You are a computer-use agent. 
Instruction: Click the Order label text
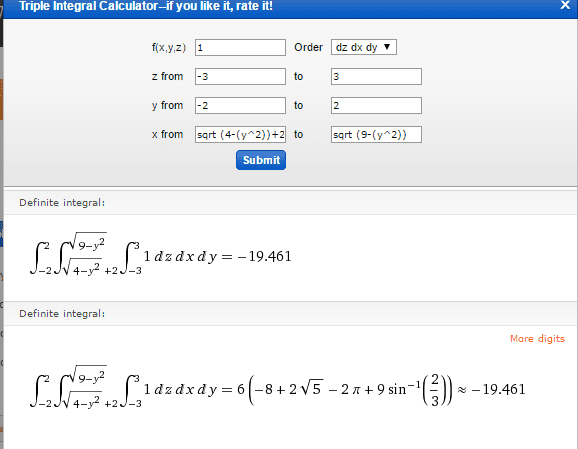309,47
